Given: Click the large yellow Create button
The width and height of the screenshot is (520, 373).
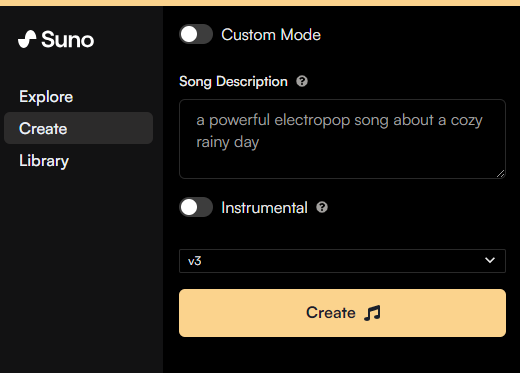Looking at the screenshot, I should [342, 313].
